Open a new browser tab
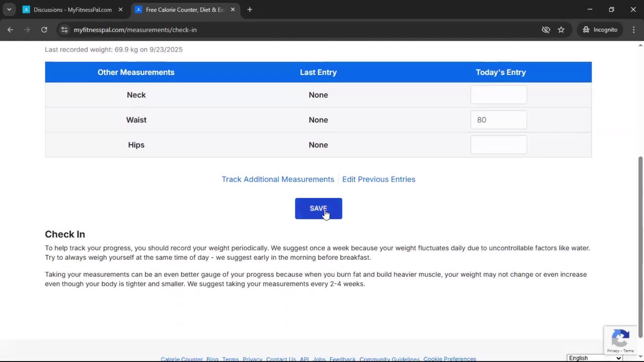 point(250,10)
